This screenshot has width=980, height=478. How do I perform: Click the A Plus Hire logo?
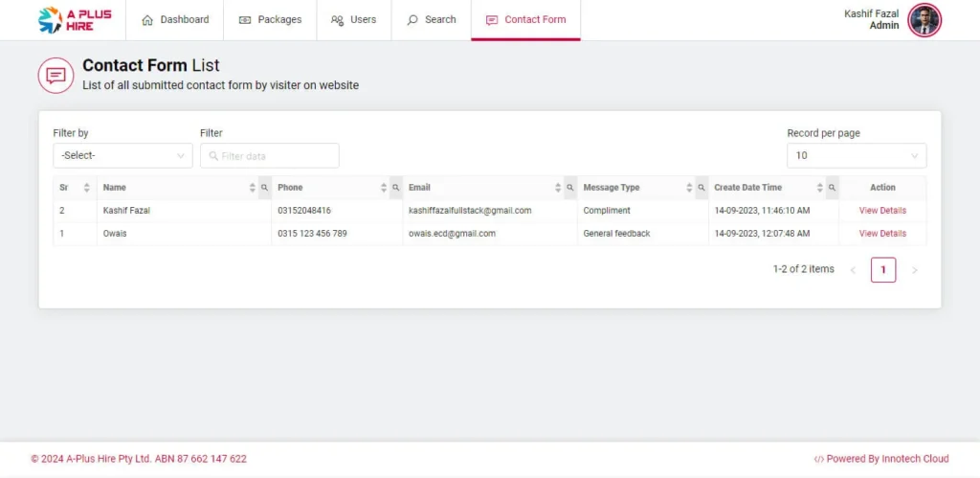tap(75, 20)
